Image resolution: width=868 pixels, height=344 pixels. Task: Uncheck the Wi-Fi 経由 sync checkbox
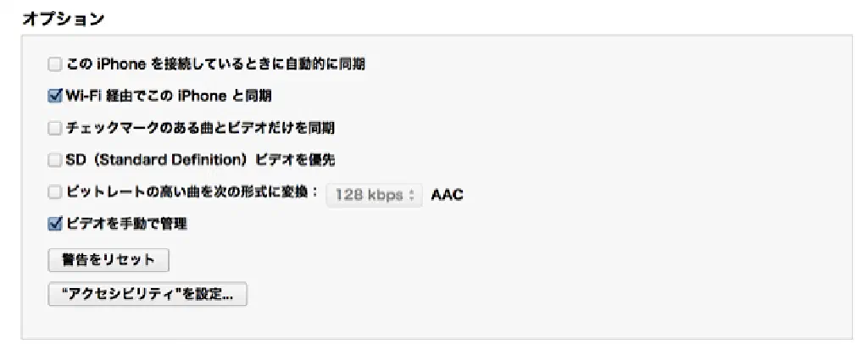pos(55,96)
